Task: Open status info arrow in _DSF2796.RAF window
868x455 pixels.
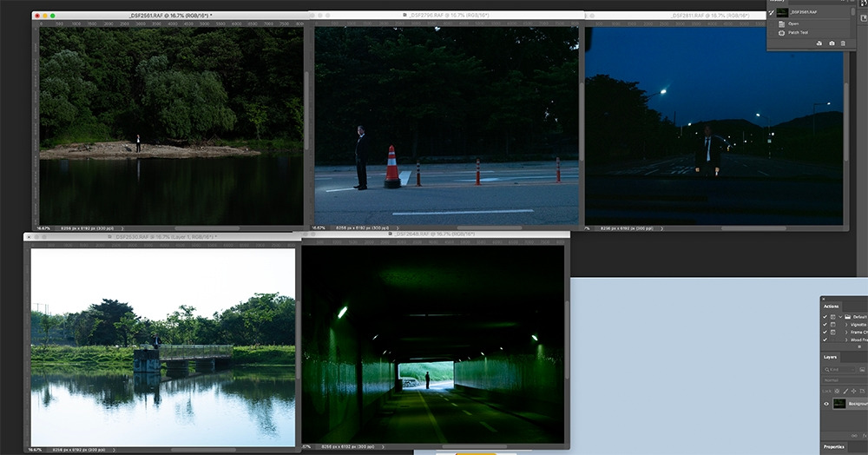Action: (x=398, y=227)
